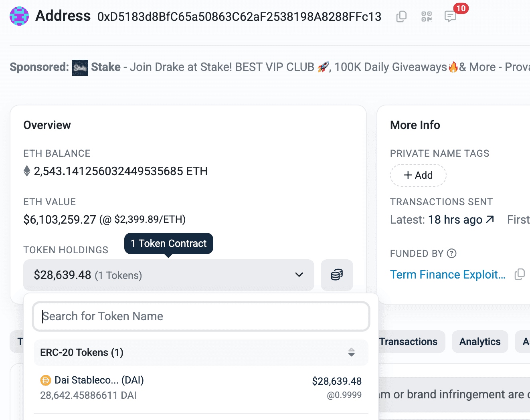Viewport: 530px width, 420px height.
Task: Copy the Term Finance Exploit funder address
Action: 520,275
